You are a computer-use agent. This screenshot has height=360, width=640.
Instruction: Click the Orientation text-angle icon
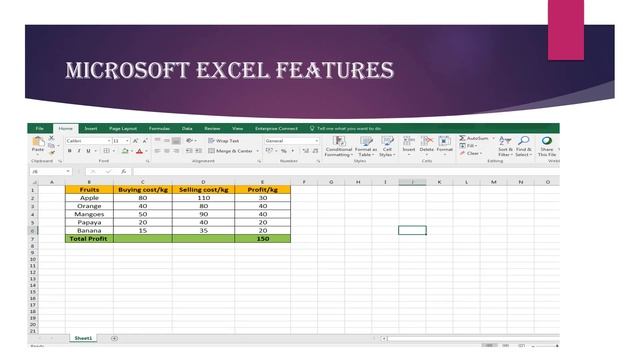tap(189, 141)
